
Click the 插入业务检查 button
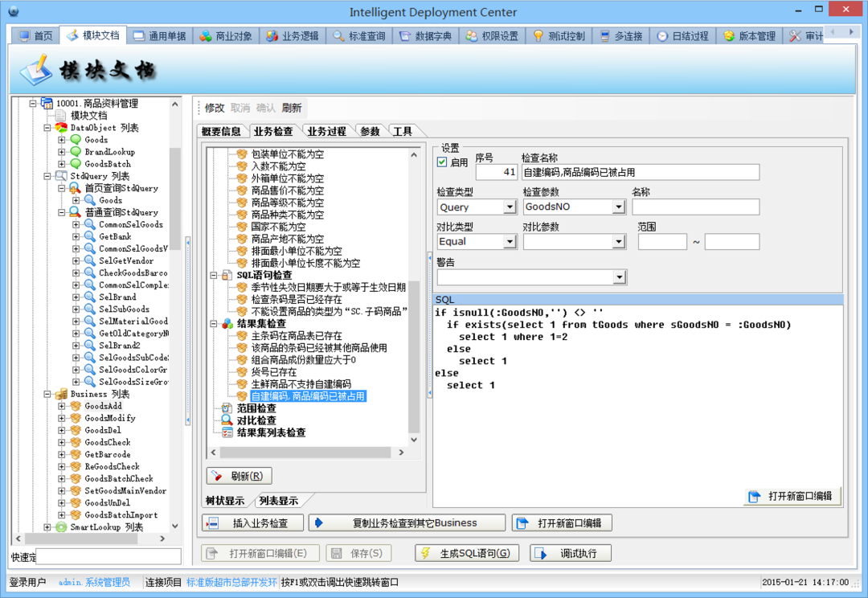click(253, 522)
